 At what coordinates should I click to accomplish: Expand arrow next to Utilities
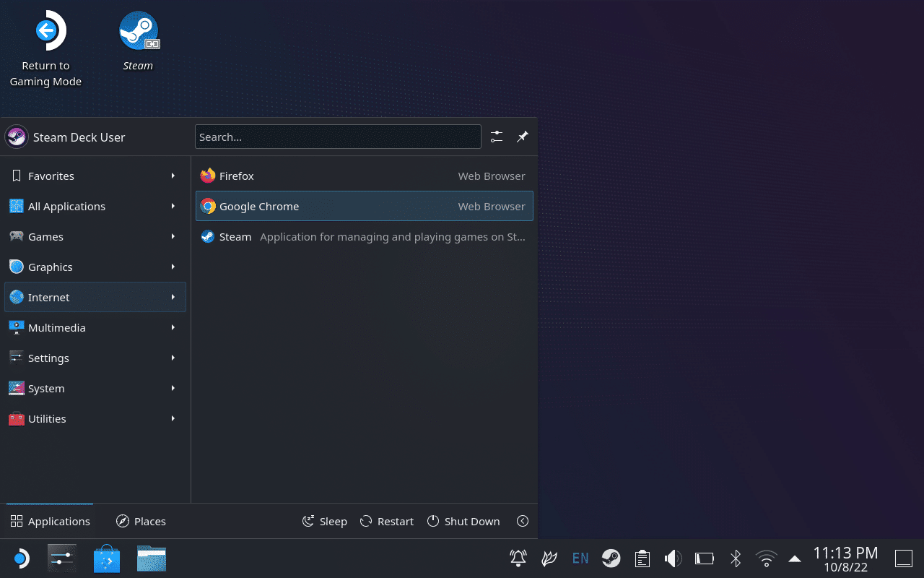173,418
